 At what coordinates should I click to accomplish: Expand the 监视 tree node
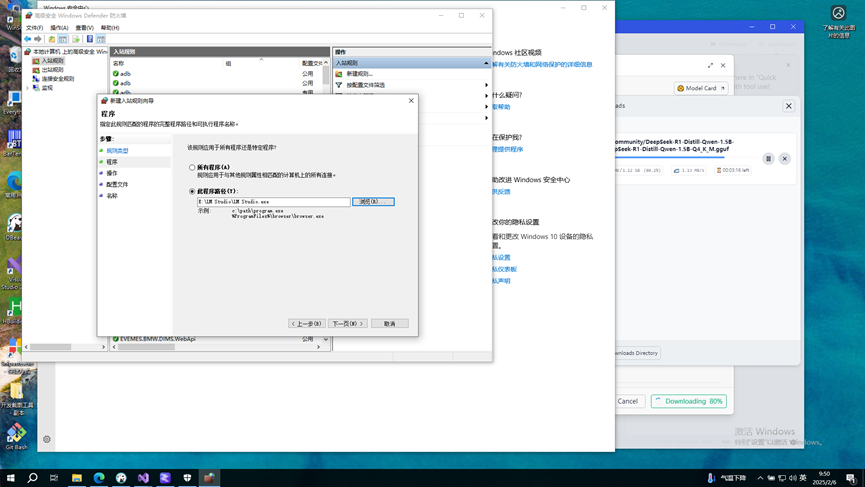[x=28, y=88]
